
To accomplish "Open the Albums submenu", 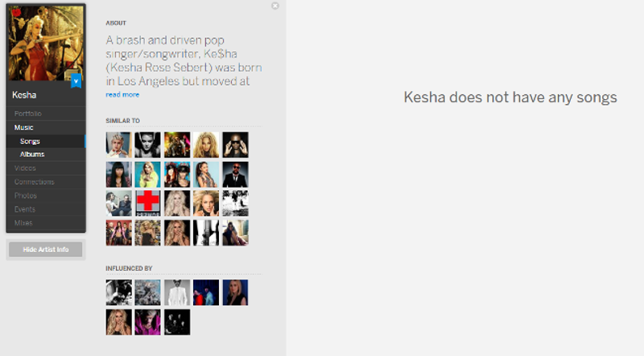I will (32, 154).
